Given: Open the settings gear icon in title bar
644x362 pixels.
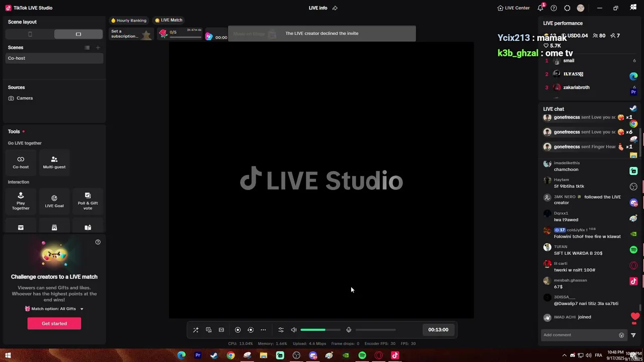Looking at the screenshot, I should [567, 8].
